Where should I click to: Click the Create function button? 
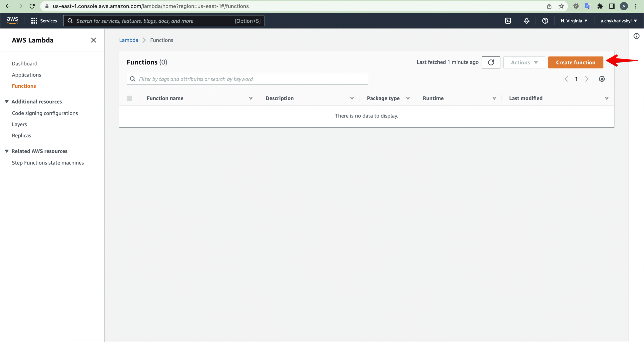click(x=575, y=62)
